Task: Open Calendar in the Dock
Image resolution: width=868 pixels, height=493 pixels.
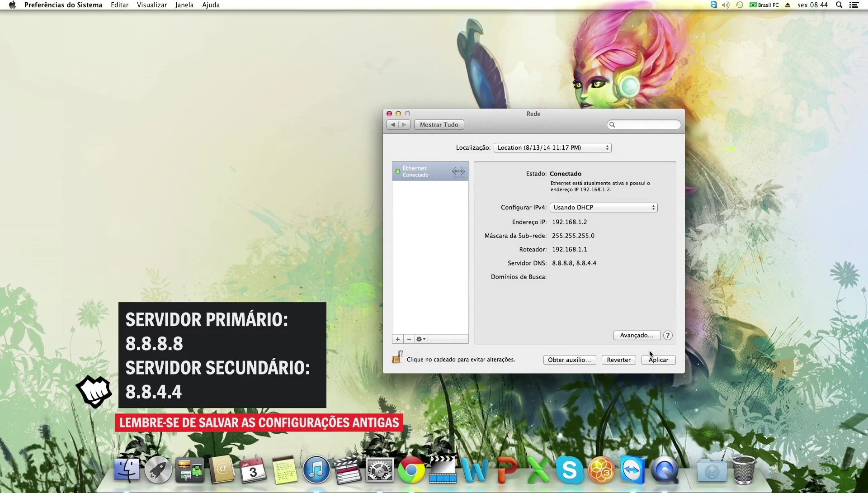Action: 253,470
